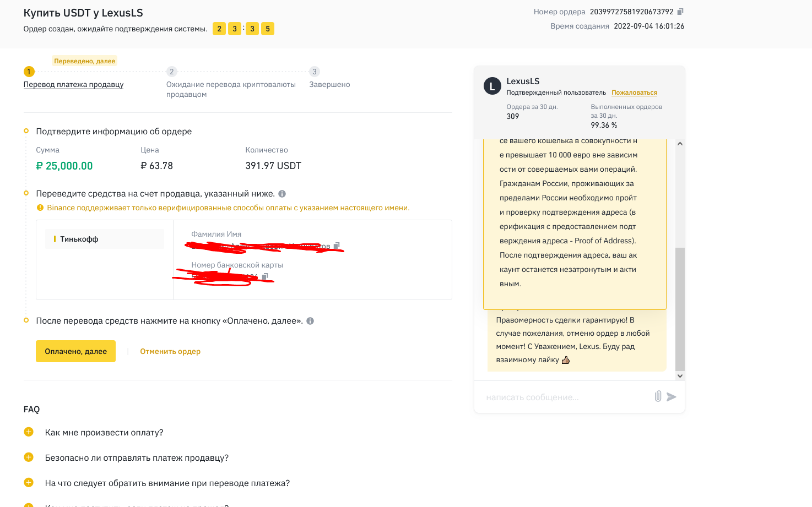The height and width of the screenshot is (507, 812).
Task: Open the «Пожаловаться» report link
Action: pos(634,92)
